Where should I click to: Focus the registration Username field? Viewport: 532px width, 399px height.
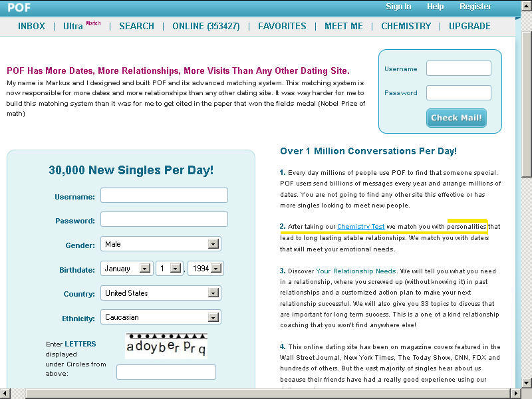164,196
